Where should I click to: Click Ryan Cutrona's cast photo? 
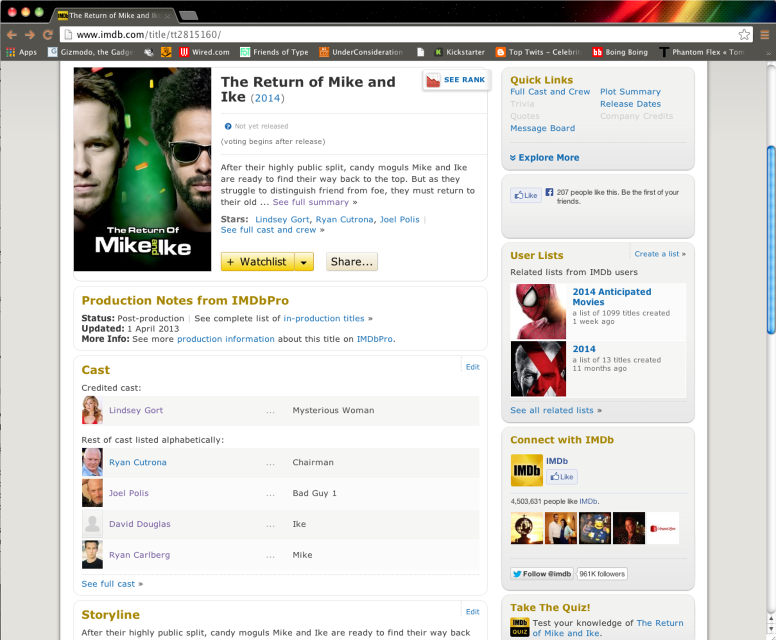coord(93,462)
